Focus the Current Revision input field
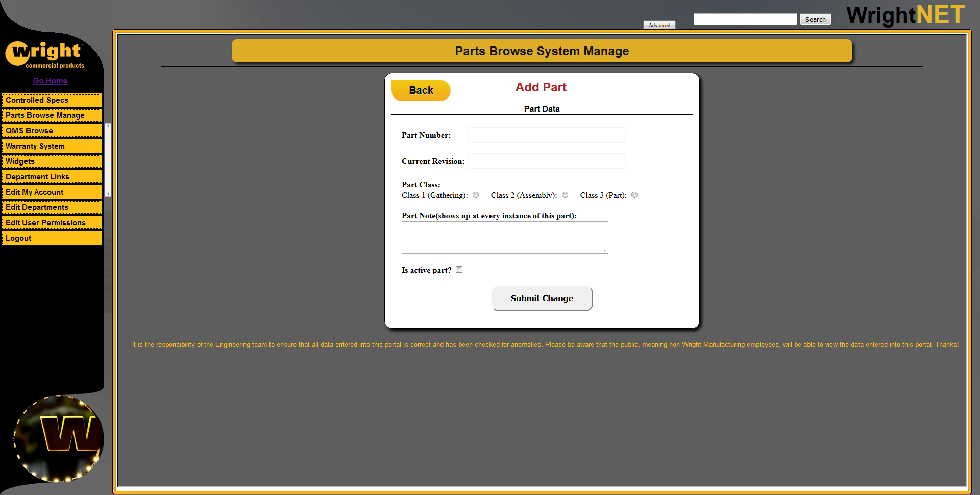Viewport: 980px width, 495px height. pos(547,161)
